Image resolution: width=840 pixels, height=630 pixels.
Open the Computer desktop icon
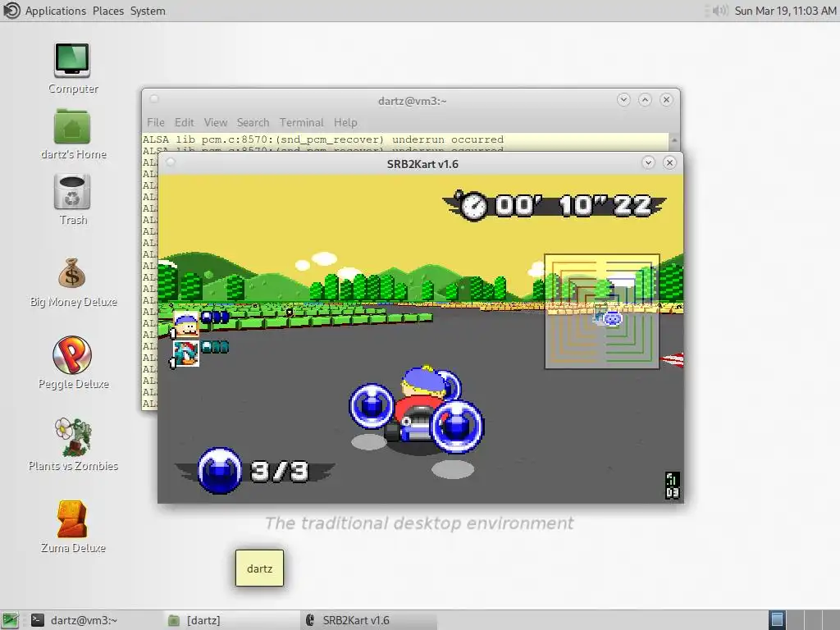coord(72,61)
